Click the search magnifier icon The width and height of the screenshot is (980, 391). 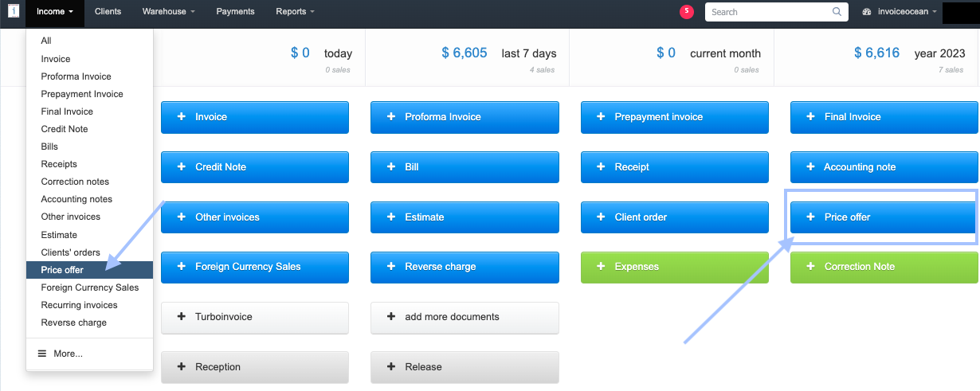(837, 12)
